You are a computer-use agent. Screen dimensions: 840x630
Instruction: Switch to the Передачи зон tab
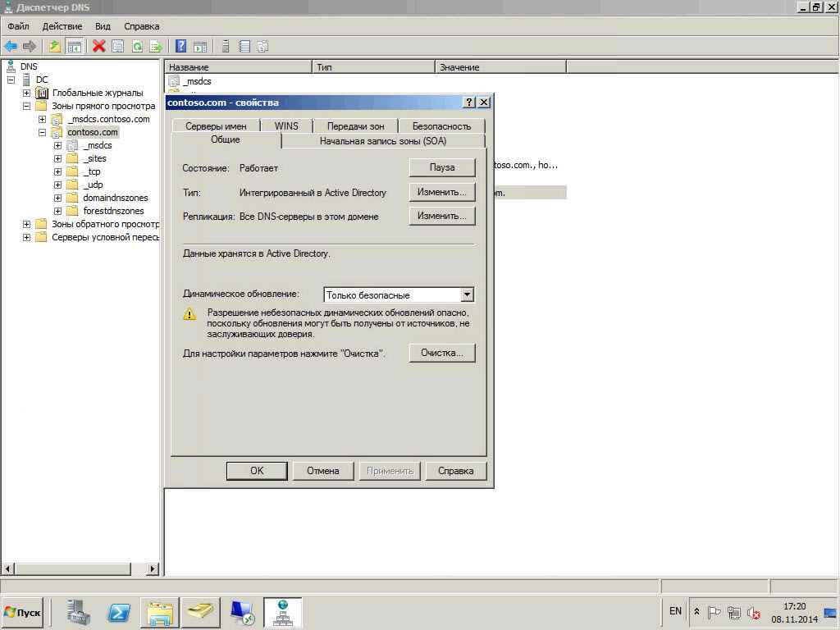[356, 126]
